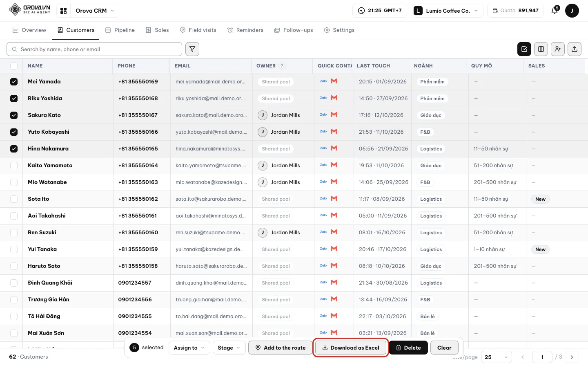Screen dimensions: 588x368
Task: Click the add customer icon
Action: coord(558,49)
